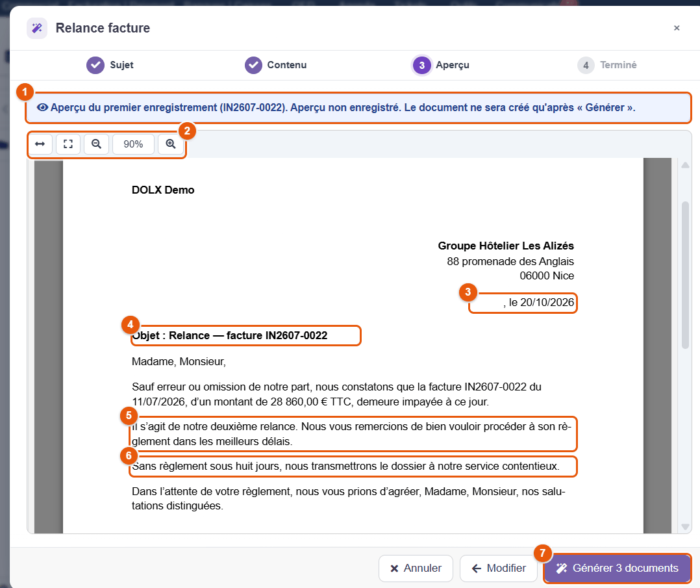This screenshot has width=700, height=588.
Task: Click the preview vertical scrollbar thumb
Action: coord(685,275)
